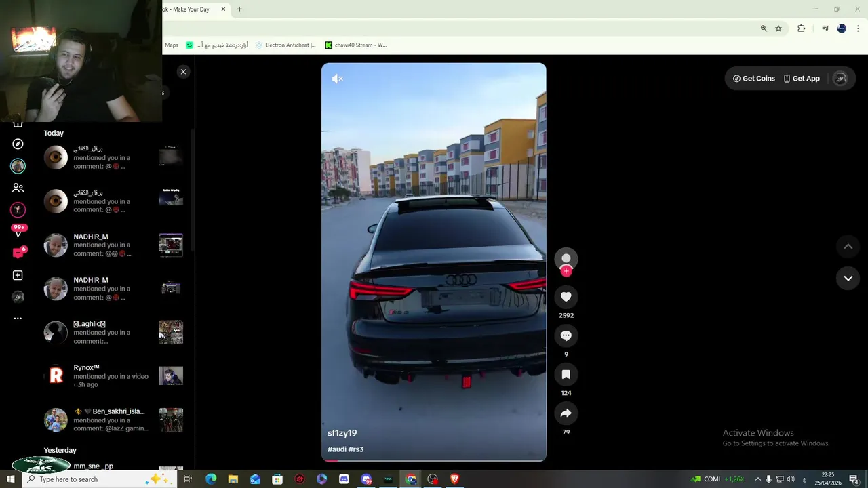Open the Activity icon with the 99+ badge
Image resolution: width=868 pixels, height=488 pixels.
point(18,231)
